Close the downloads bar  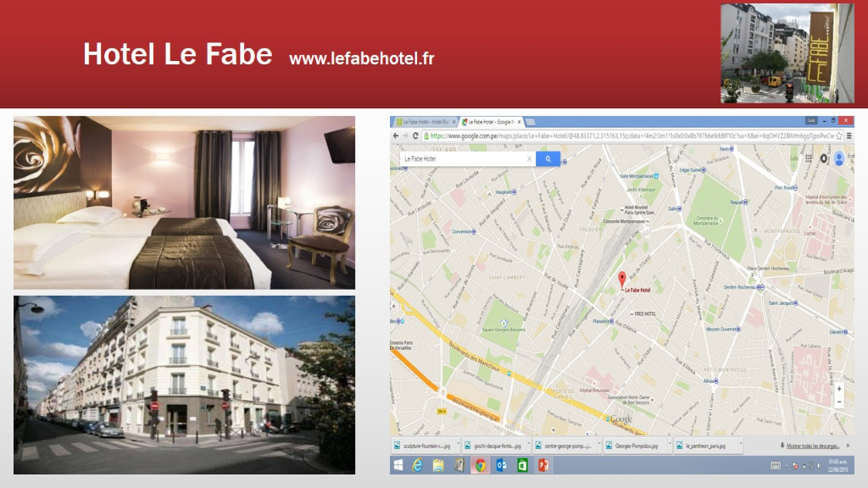(x=848, y=446)
